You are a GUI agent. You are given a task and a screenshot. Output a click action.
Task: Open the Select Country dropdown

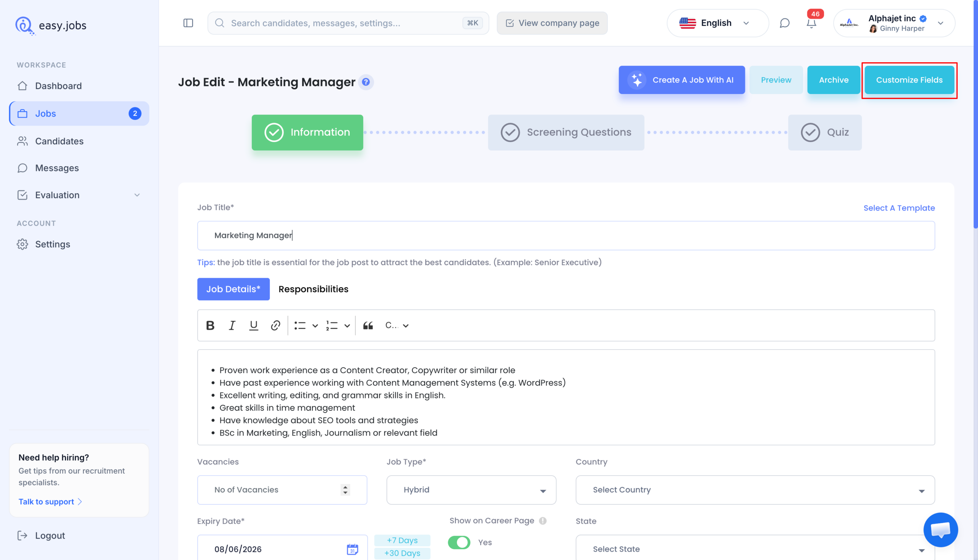pyautogui.click(x=755, y=490)
